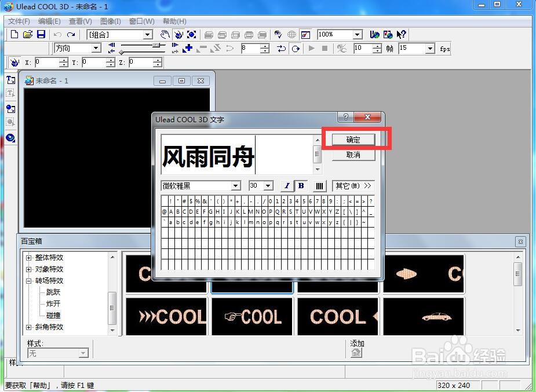
Task: Click the Edit text tool in left toolbar
Action: coord(10,93)
